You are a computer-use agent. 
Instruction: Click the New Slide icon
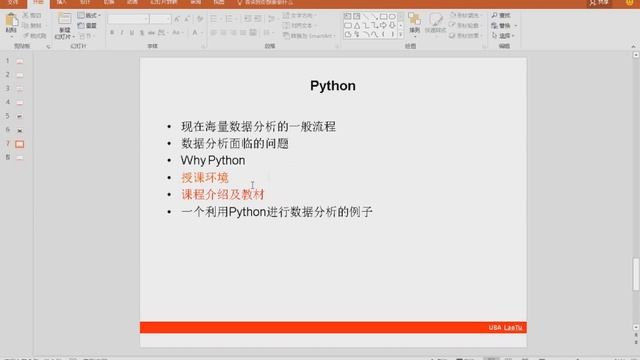[64, 19]
